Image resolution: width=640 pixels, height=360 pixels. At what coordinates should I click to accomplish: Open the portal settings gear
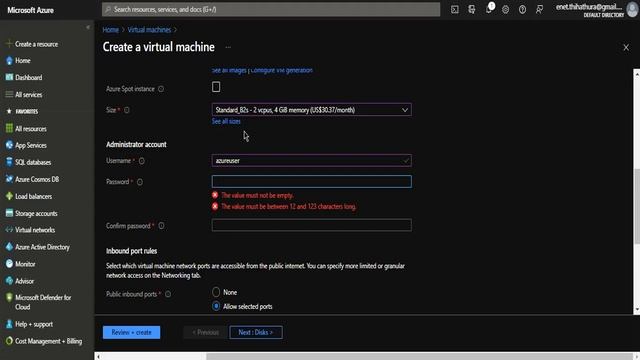pos(505,9)
